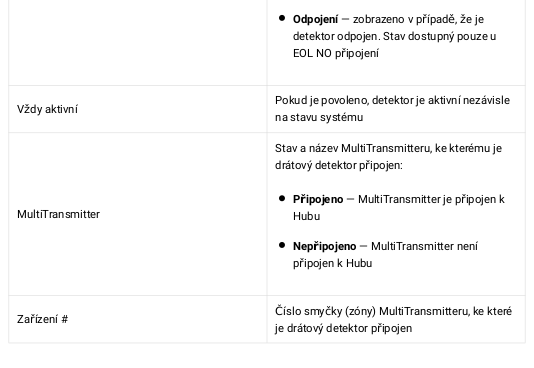The image size is (534, 368).
Task: Click "na stavu systému" text line
Action: [x=319, y=117]
